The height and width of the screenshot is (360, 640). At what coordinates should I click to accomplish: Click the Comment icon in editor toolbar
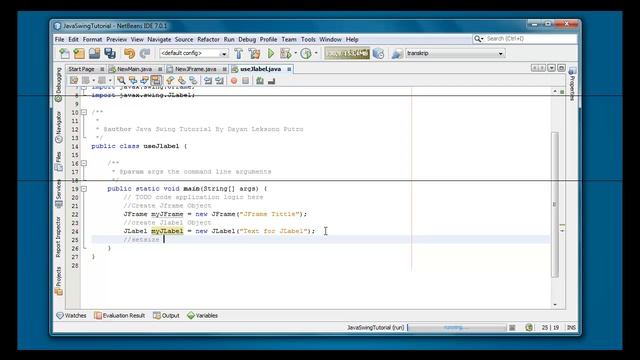point(260,81)
